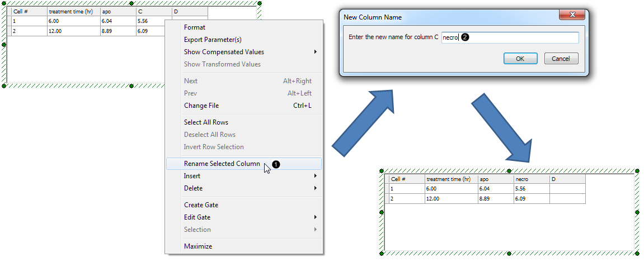
Task: Click top-center resize handle of lower table
Action: tap(509, 170)
